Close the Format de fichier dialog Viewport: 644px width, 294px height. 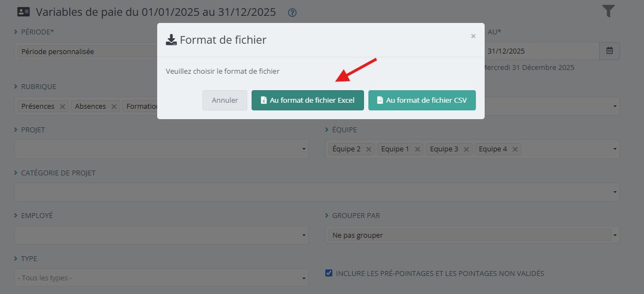pyautogui.click(x=473, y=36)
